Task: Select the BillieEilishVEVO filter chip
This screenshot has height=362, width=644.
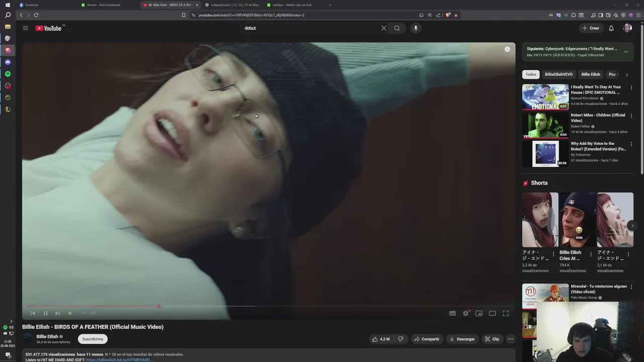Action: (x=558, y=74)
